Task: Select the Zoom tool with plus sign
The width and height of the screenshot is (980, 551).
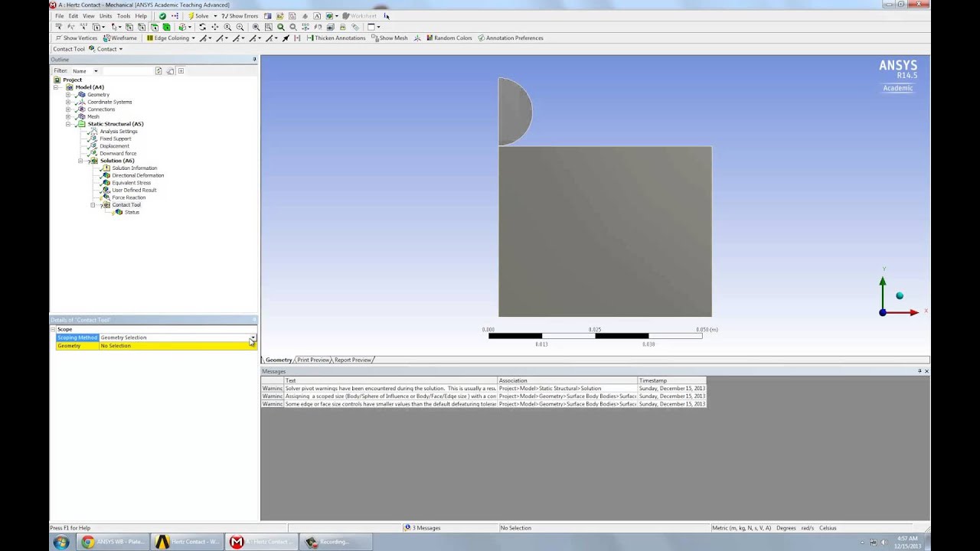Action: point(227,27)
